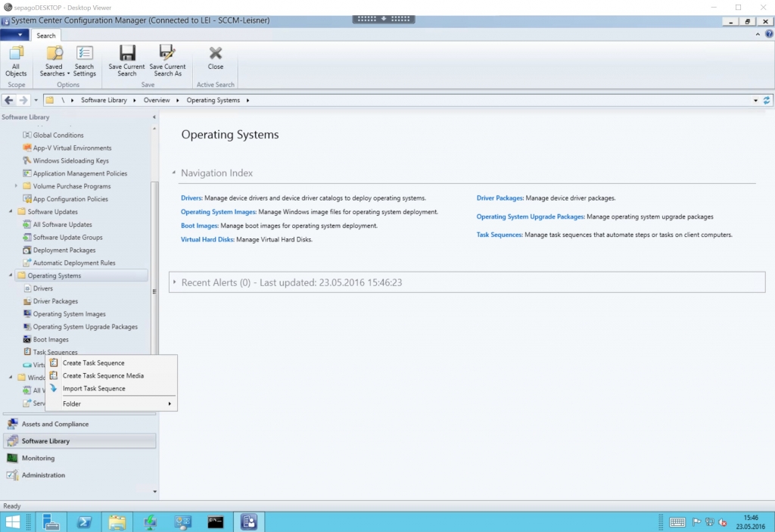Open the Assets and Compliance workspace
The width and height of the screenshot is (775, 532).
pos(79,425)
